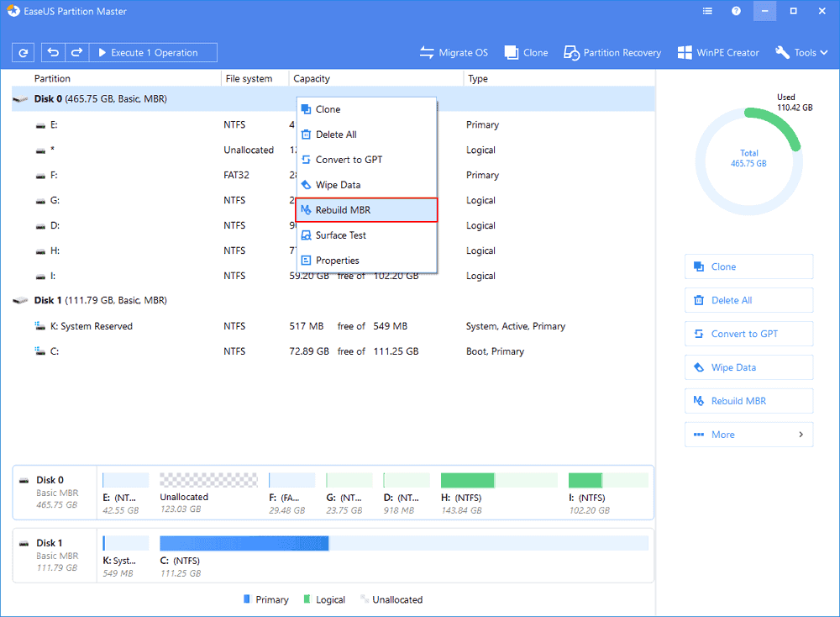Click the Windows icon beside C: partition

(x=39, y=351)
